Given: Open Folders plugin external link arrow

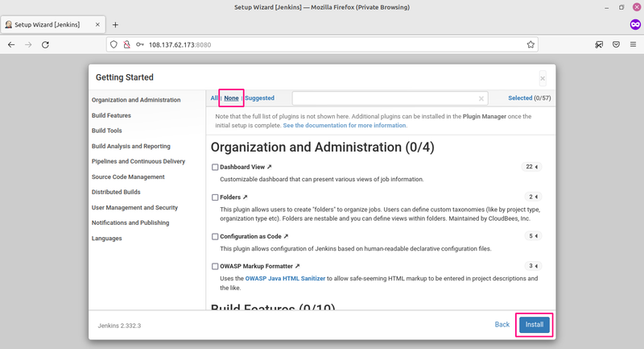Looking at the screenshot, I should 246,197.
